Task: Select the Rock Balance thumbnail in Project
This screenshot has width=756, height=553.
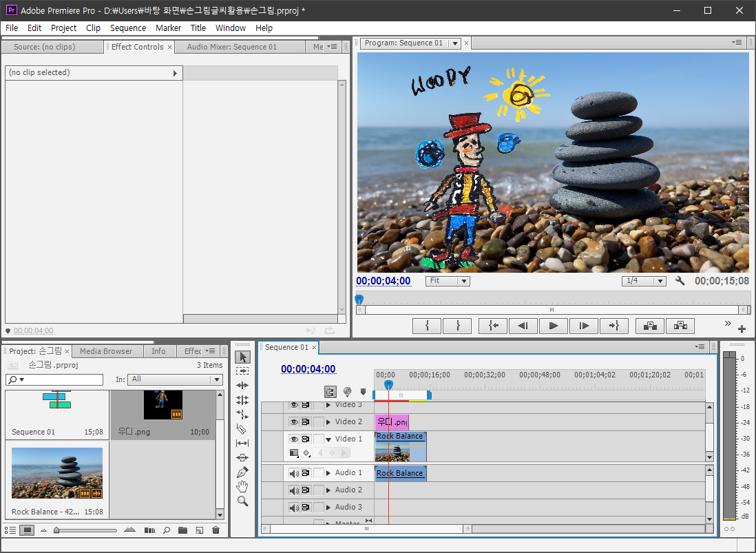Action: point(57,473)
